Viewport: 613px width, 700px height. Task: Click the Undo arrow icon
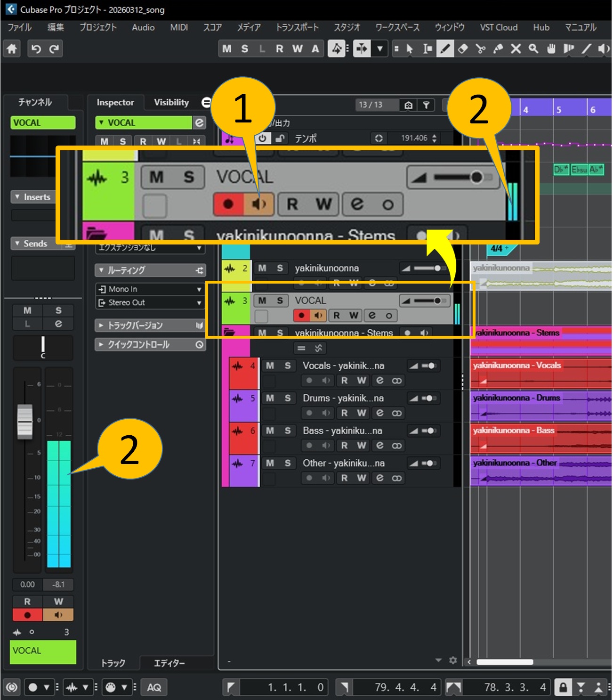point(36,49)
